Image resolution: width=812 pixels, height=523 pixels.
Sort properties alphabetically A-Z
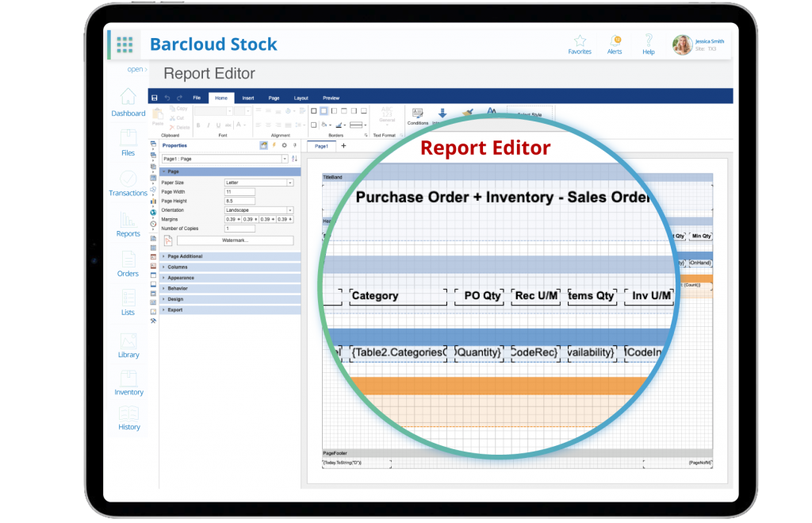click(x=295, y=159)
